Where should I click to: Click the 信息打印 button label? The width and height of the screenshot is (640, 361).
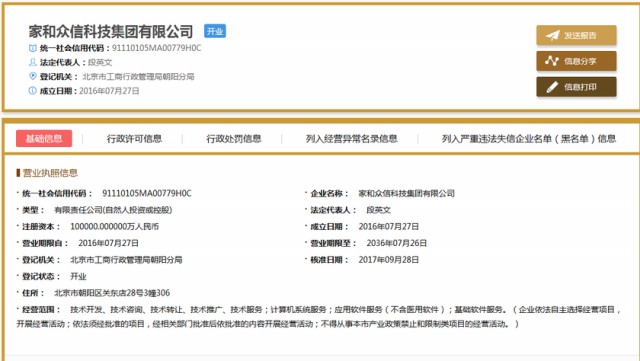[580, 87]
